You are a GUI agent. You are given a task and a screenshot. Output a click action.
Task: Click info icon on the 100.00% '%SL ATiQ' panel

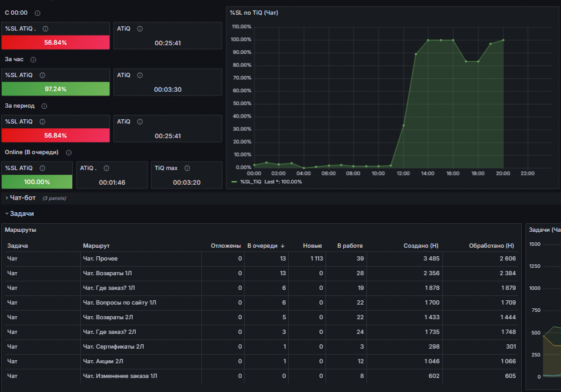pyautogui.click(x=43, y=168)
